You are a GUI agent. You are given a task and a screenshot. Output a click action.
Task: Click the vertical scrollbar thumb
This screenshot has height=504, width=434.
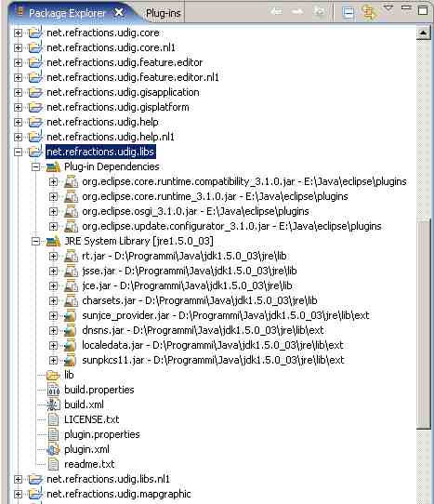coord(424,323)
